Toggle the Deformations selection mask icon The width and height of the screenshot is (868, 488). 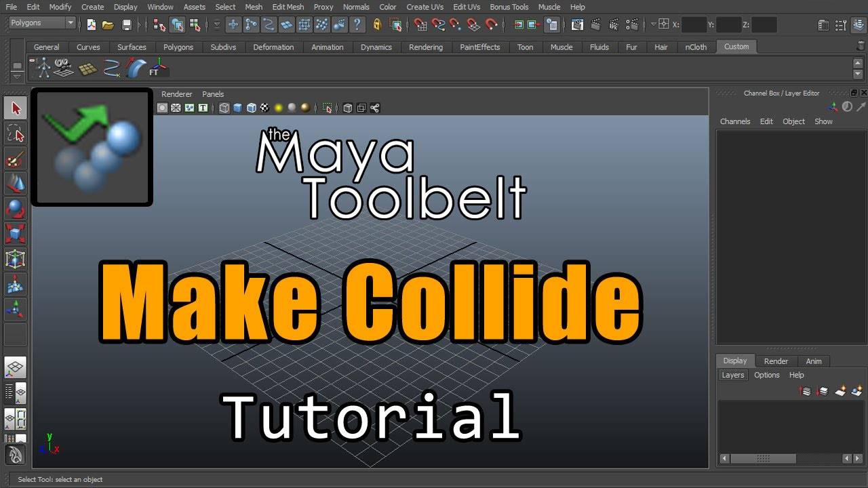tap(304, 24)
